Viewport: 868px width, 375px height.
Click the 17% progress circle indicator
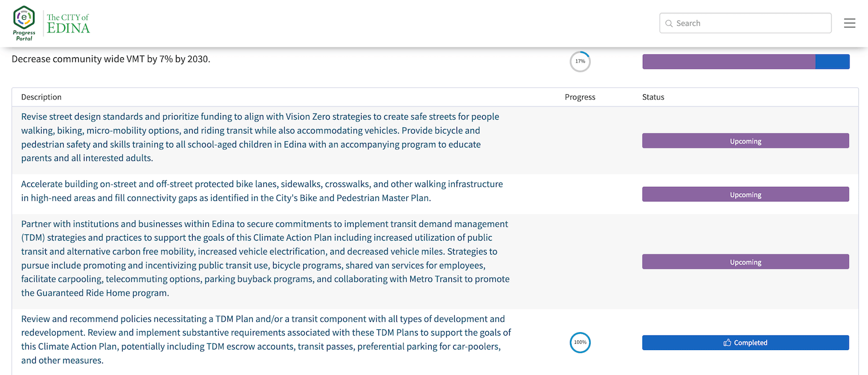(580, 61)
